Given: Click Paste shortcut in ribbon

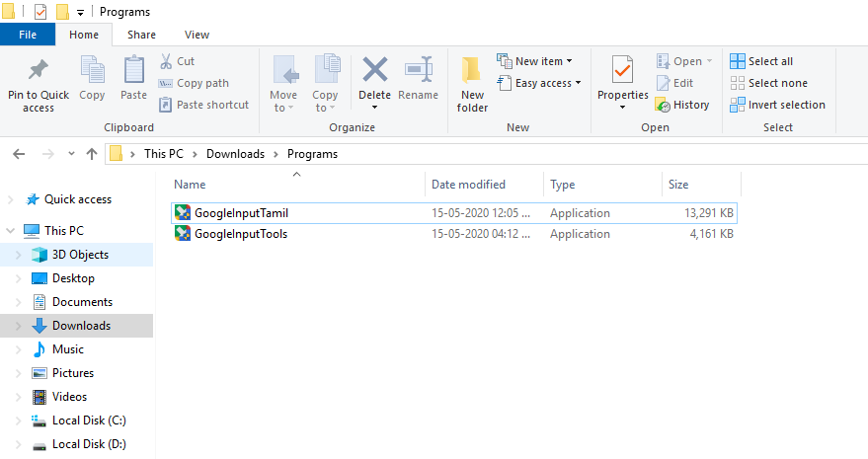Looking at the screenshot, I should (203, 105).
